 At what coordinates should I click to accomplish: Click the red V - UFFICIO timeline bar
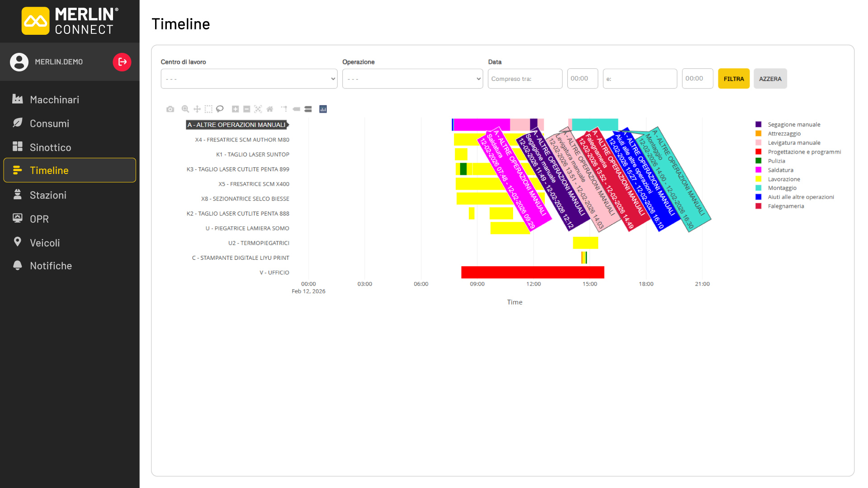coord(533,272)
